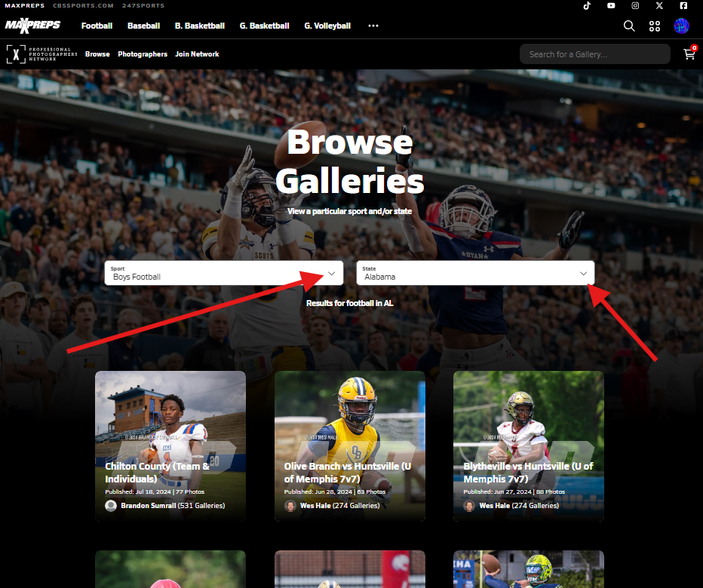Click Brandon Sumrall's photographer avatar
The height and width of the screenshot is (588, 703).
(111, 506)
